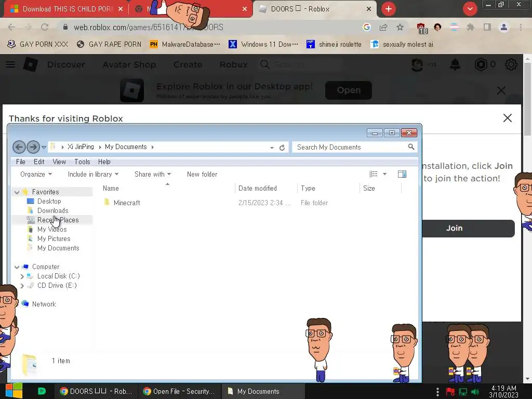Open the Explorer View menu
Viewport: 532px width, 399px height.
click(x=59, y=162)
